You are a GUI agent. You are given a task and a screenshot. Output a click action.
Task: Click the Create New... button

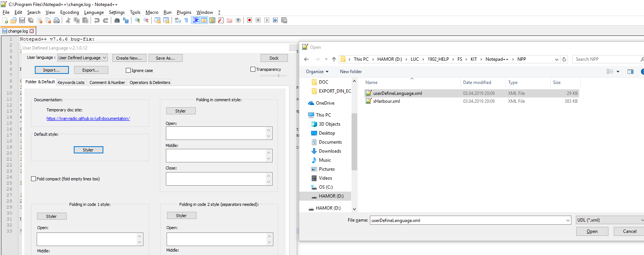pos(129,58)
